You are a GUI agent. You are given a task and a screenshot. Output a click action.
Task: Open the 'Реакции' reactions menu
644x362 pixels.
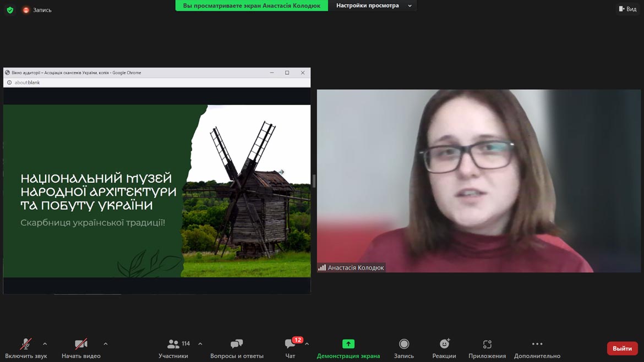click(444, 348)
